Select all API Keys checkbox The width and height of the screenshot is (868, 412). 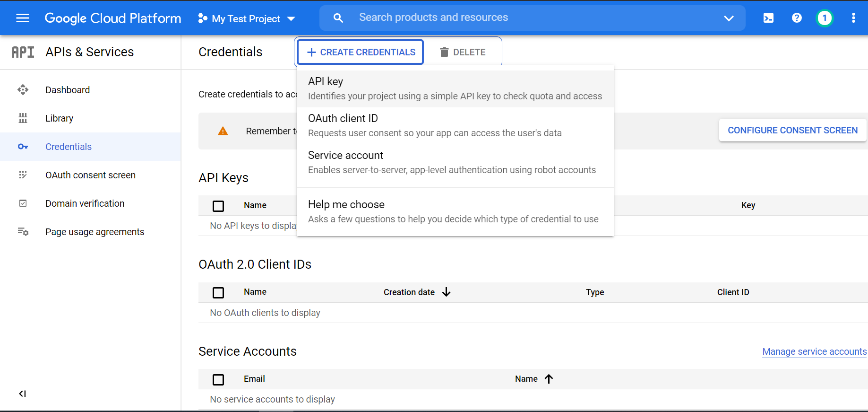click(x=218, y=206)
